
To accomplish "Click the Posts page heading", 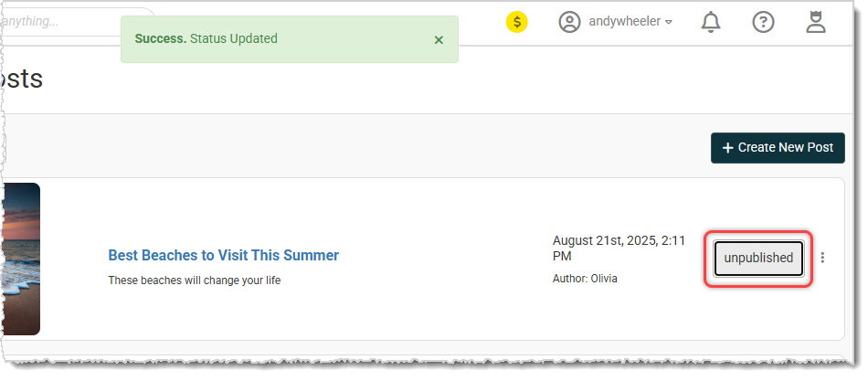I will 23,79.
